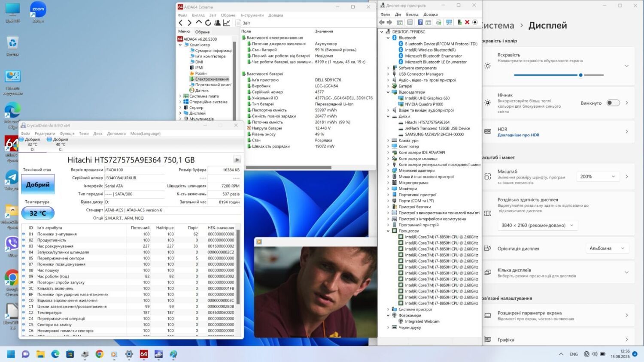
Task: Click the AIDA64 back arrow icon
Action: 181,23
